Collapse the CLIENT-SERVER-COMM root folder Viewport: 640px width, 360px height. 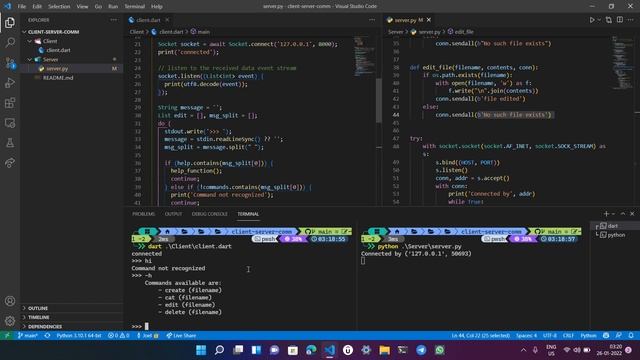pyautogui.click(x=71, y=32)
